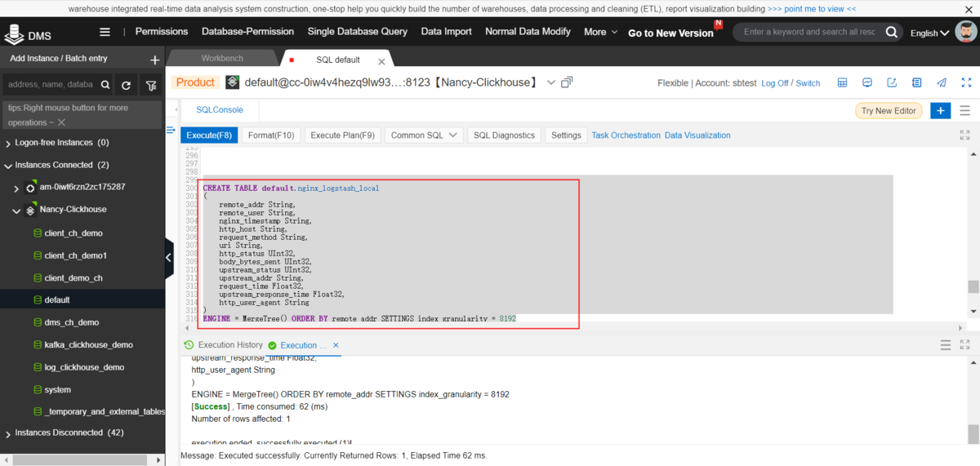Click Try New Editor button
980x466 pixels.
(889, 111)
